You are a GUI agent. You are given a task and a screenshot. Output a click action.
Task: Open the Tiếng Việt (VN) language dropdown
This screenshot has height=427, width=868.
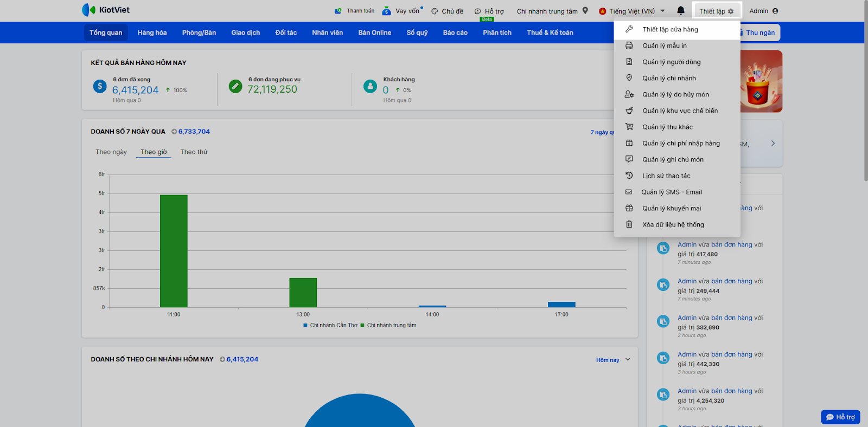coord(632,11)
